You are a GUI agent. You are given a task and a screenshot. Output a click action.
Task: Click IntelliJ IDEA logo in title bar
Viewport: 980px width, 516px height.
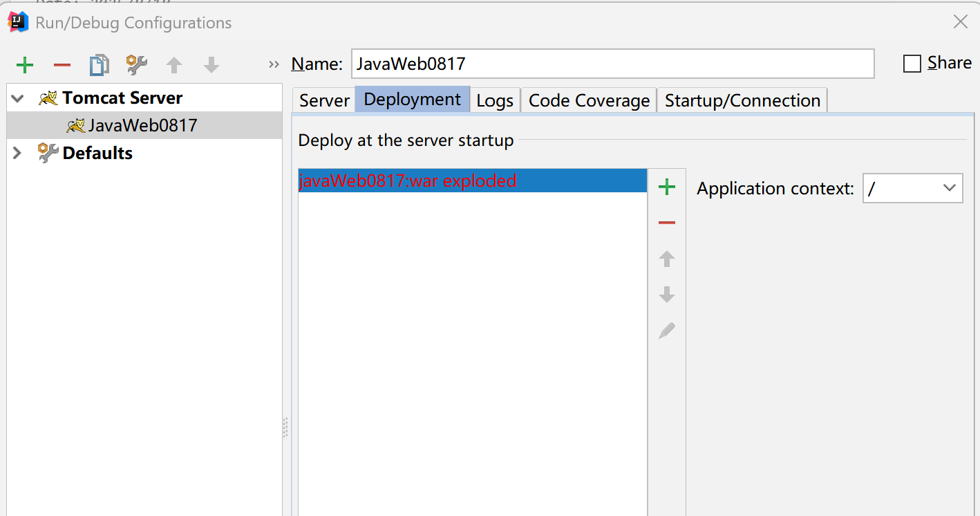(x=17, y=22)
